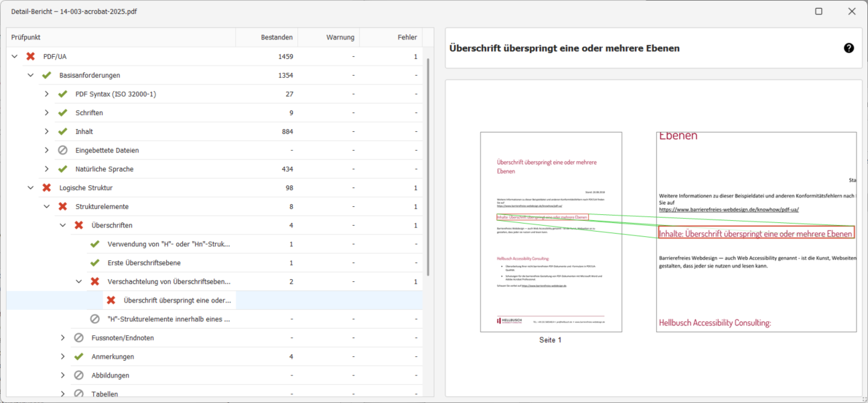Image resolution: width=868 pixels, height=403 pixels.
Task: Click the not-applicable icon next to Tabellen
Action: click(78, 394)
